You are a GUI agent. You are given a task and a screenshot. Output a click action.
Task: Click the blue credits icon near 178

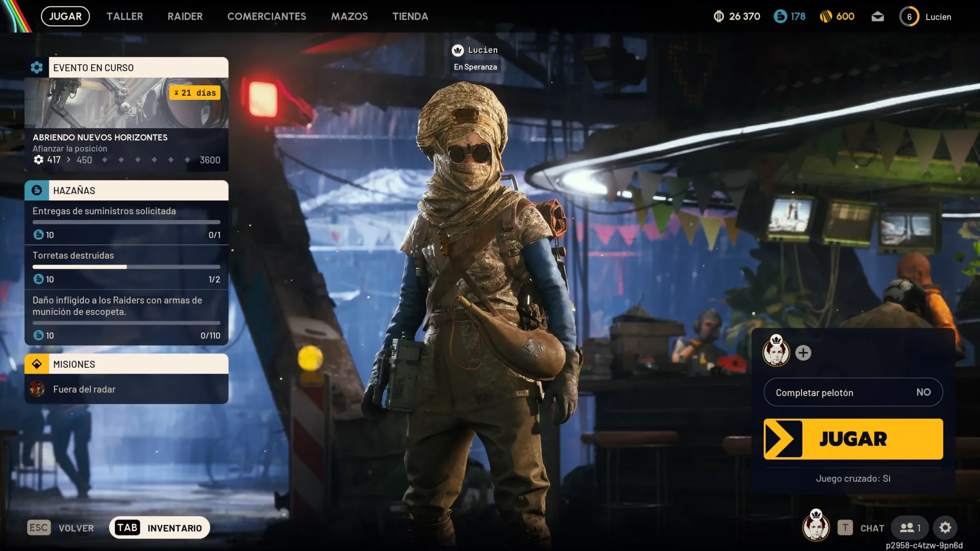tap(780, 16)
